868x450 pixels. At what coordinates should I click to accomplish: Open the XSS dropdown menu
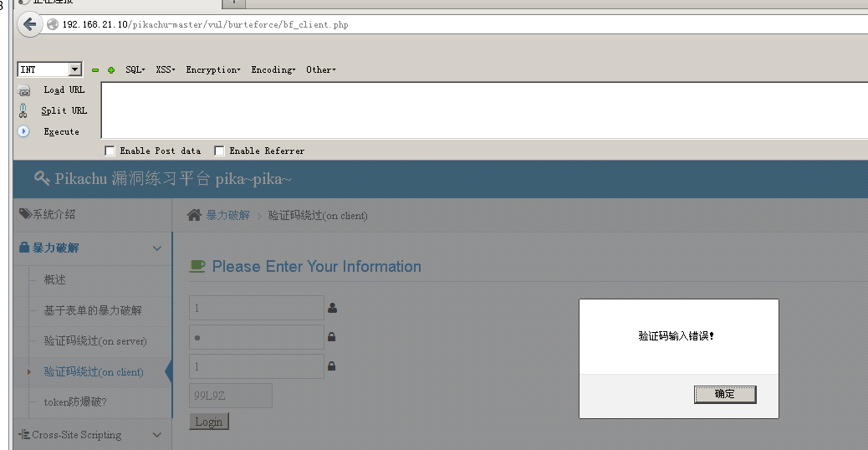pos(166,69)
